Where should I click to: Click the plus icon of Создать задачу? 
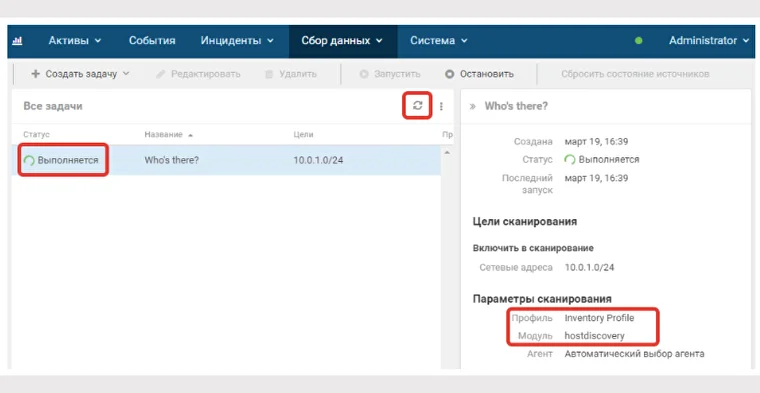tap(35, 74)
